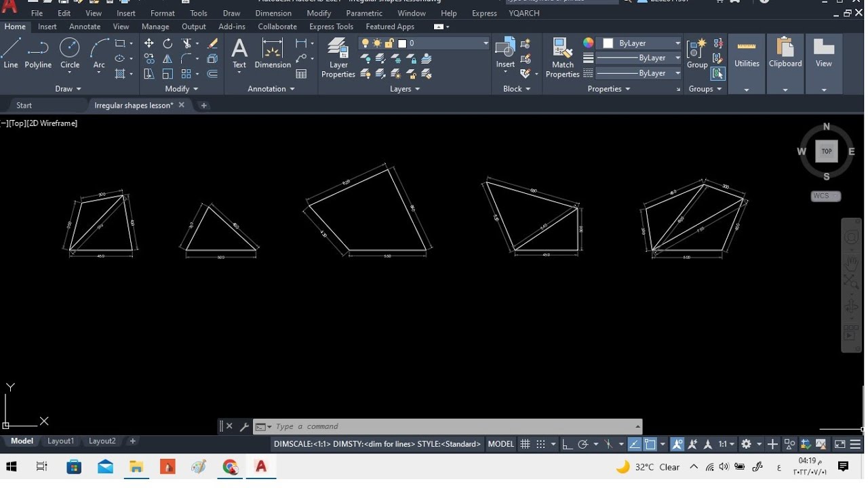868x488 pixels.
Task: Expand the Groups panel dropdown
Action: tap(705, 89)
